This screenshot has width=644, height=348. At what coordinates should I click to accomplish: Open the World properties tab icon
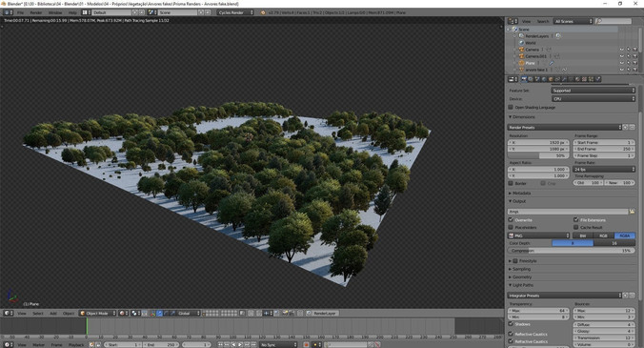tap(544, 79)
